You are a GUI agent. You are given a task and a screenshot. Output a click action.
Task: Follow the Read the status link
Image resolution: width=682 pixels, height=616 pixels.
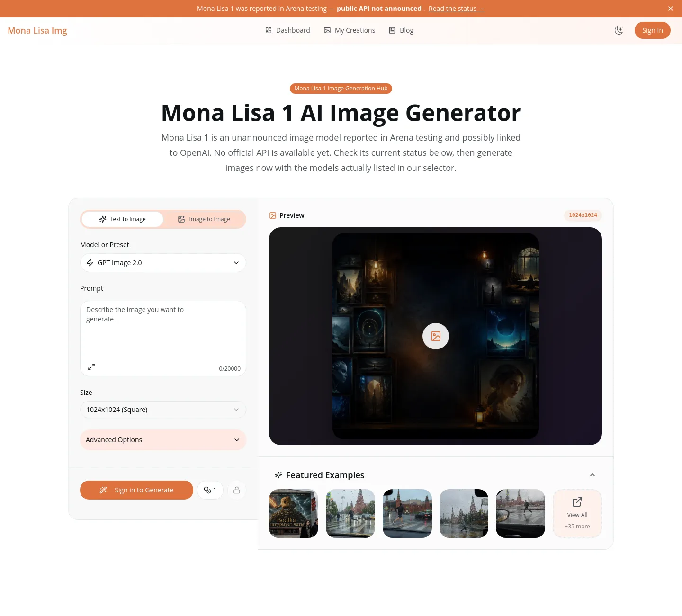coord(457,9)
